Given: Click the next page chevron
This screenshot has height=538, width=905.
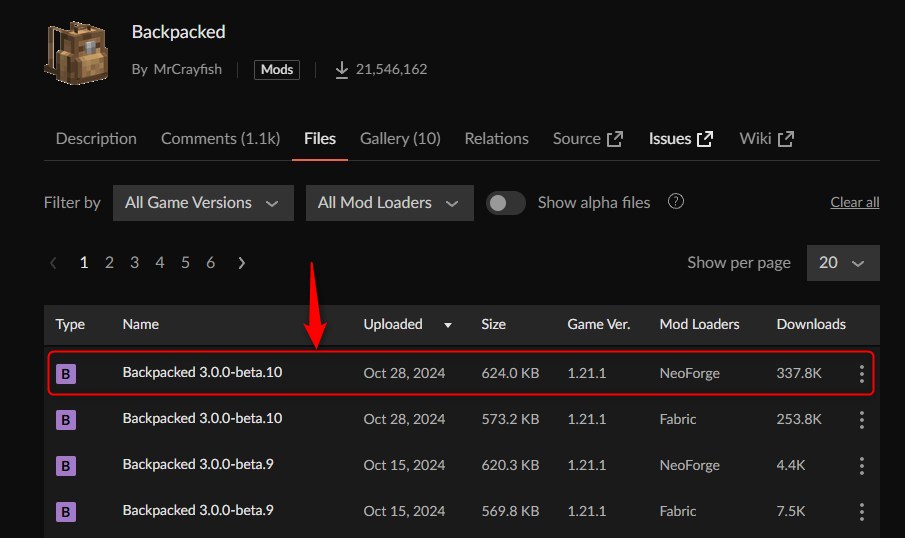Looking at the screenshot, I should (242, 263).
